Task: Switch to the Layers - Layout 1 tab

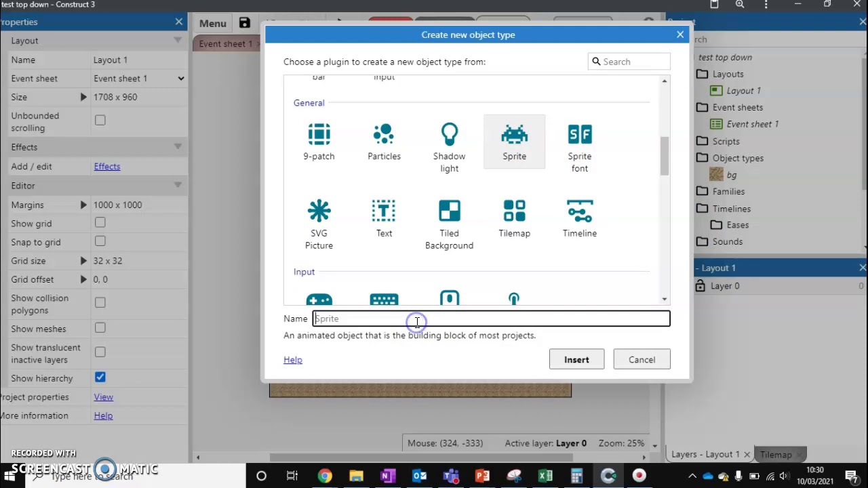Action: click(705, 454)
